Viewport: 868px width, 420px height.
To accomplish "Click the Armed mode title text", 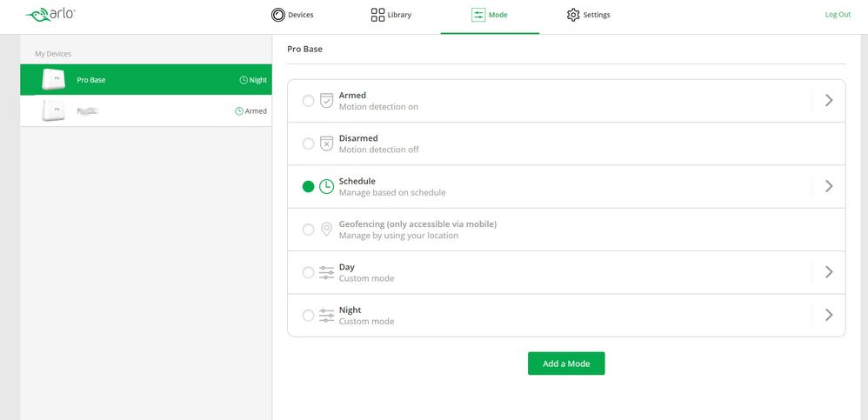I will click(352, 95).
